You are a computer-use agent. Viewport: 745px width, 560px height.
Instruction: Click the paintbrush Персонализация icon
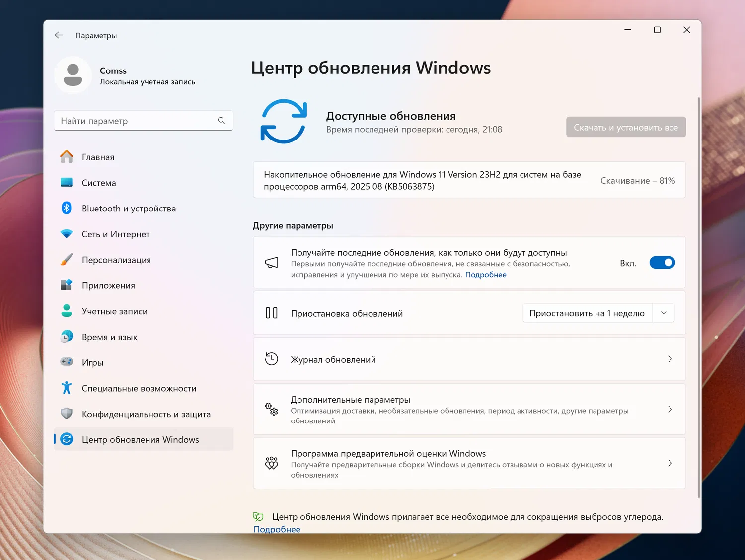click(x=67, y=260)
